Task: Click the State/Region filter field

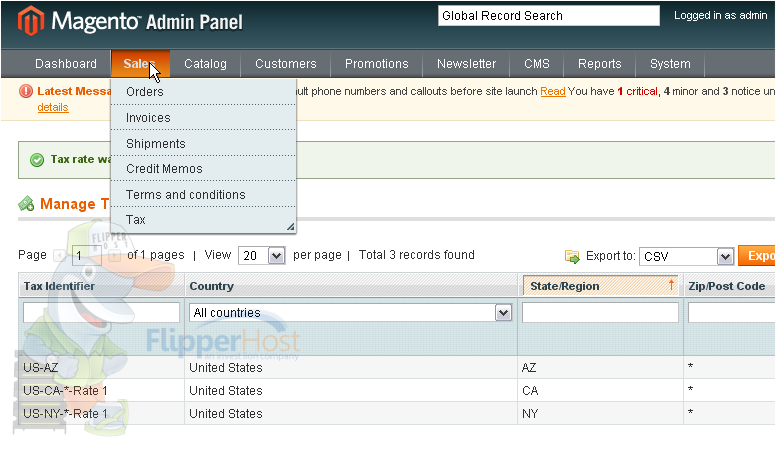Action: point(600,312)
